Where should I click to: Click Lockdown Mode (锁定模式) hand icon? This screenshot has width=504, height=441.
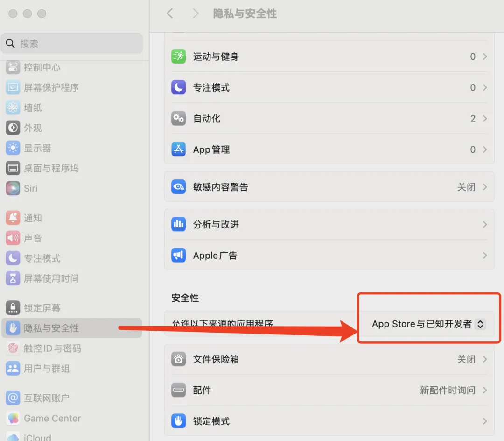[178, 421]
